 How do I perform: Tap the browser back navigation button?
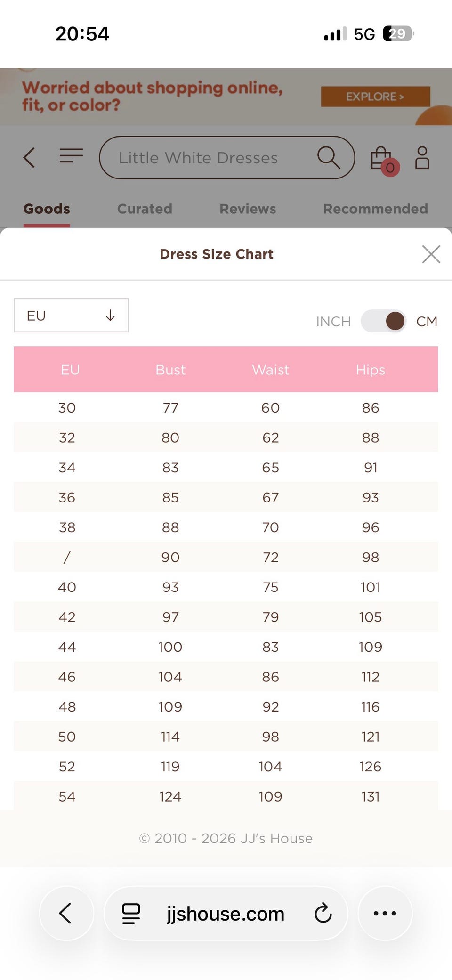[66, 913]
